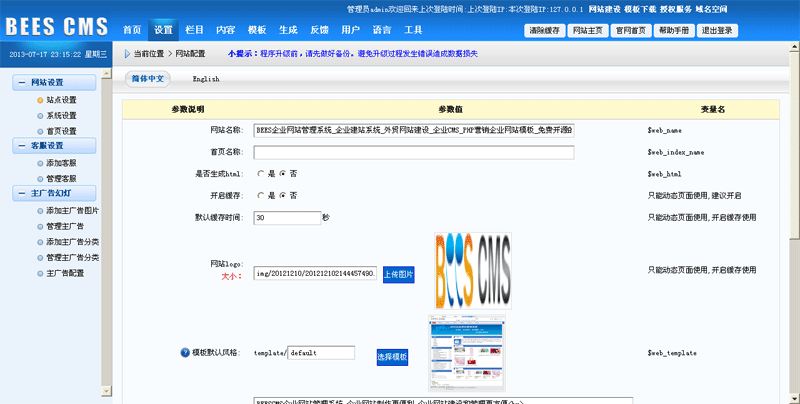Focus the empty 首页名称 input field
Screen dimensions: 800x404
click(x=414, y=152)
